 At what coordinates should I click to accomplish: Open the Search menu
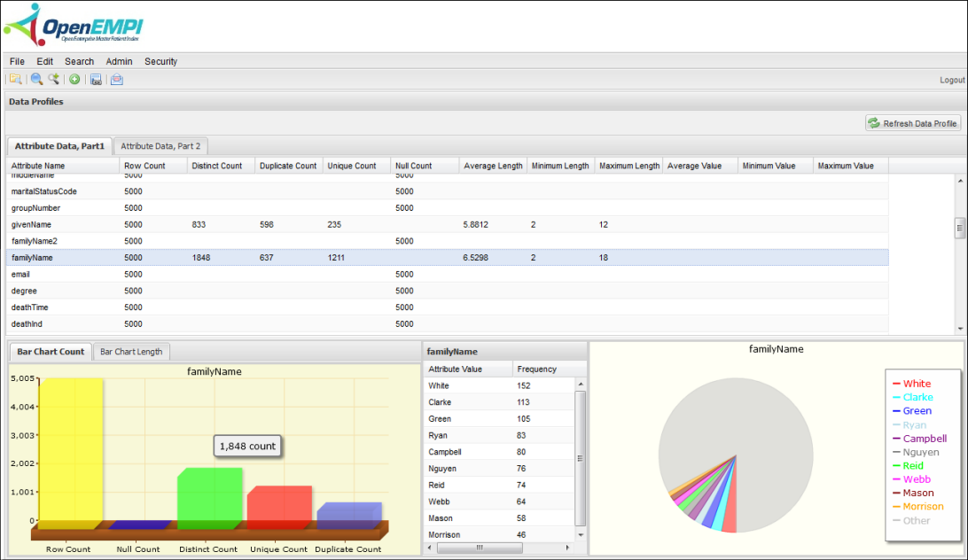(x=79, y=61)
